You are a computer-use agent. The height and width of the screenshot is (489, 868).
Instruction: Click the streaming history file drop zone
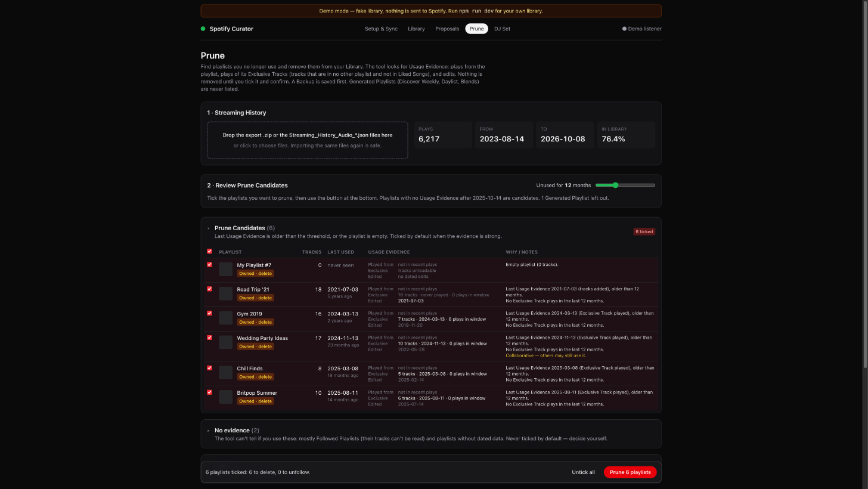(308, 140)
